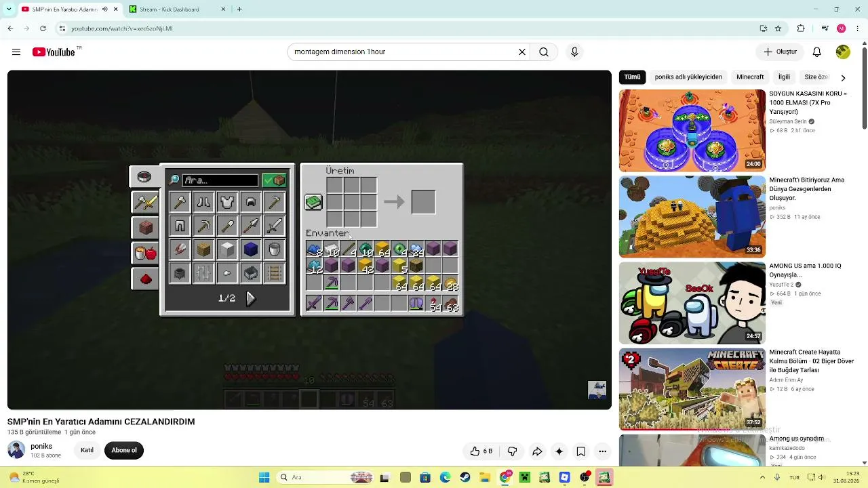Choose the leggings recipe icon

180,226
